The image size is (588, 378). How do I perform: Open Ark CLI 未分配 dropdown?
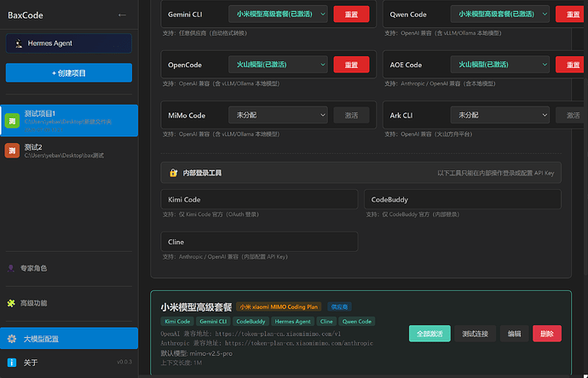point(500,115)
